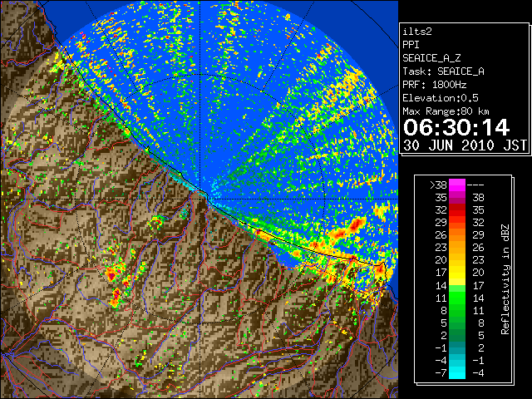532x399 pixels.
Task: Click the 'Max Range:80 km' line
Action: pos(446,111)
